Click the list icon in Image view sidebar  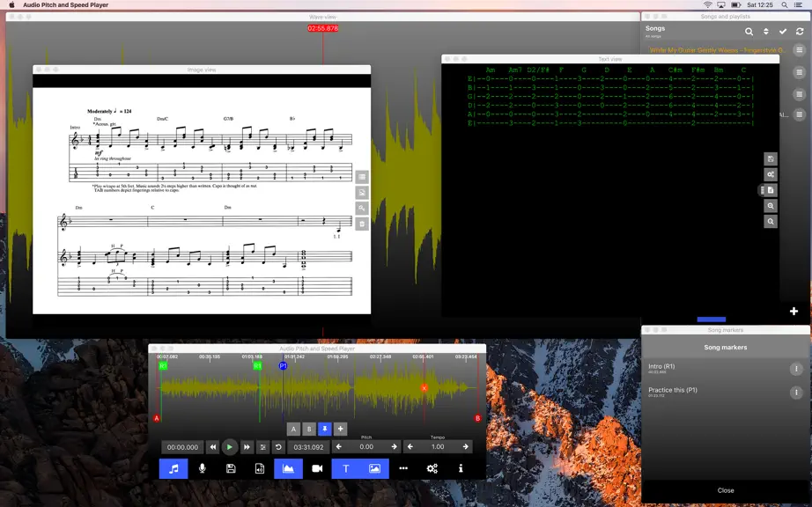[x=362, y=177]
